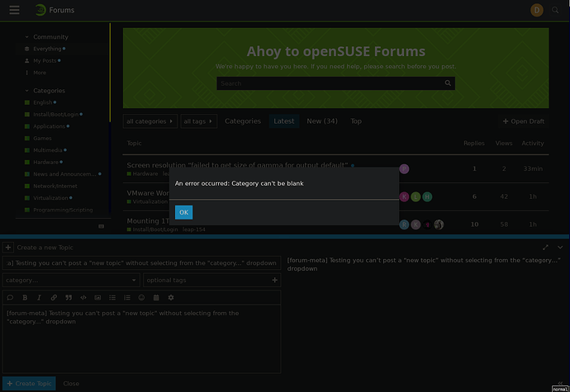Open the hamburger sidebar menu
This screenshot has height=392, width=570.
14,10
